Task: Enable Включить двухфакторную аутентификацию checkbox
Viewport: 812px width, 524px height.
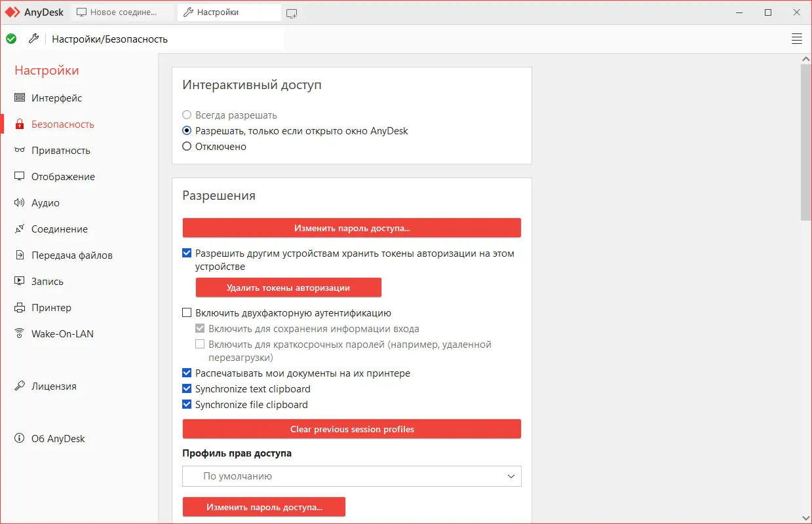Action: (187, 313)
